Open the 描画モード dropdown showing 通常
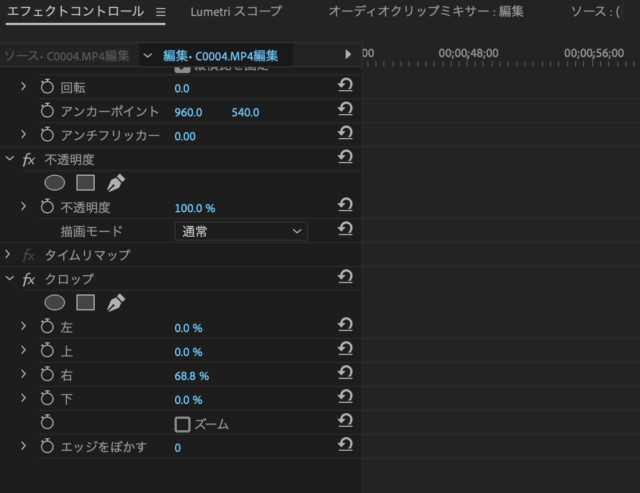The image size is (640, 493). coord(241,231)
